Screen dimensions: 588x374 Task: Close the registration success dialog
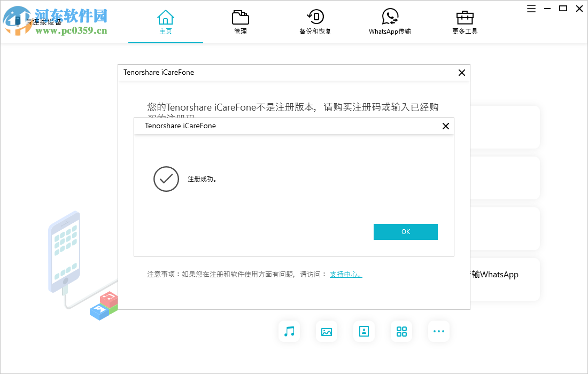[445, 126]
